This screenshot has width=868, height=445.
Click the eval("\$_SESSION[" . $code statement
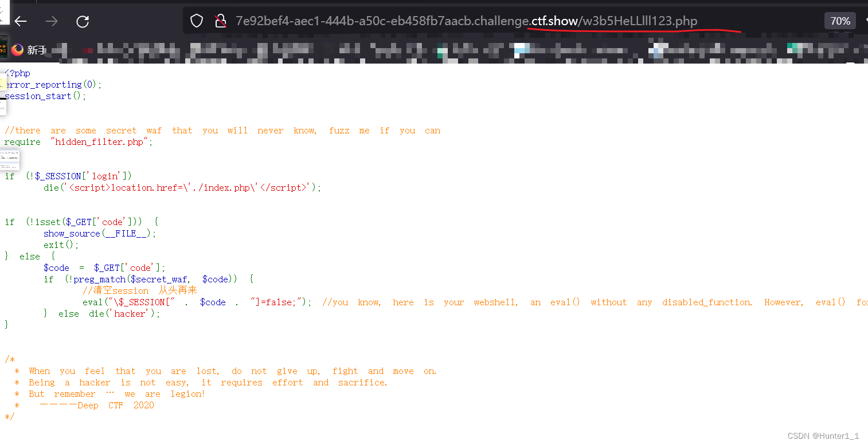coord(197,302)
